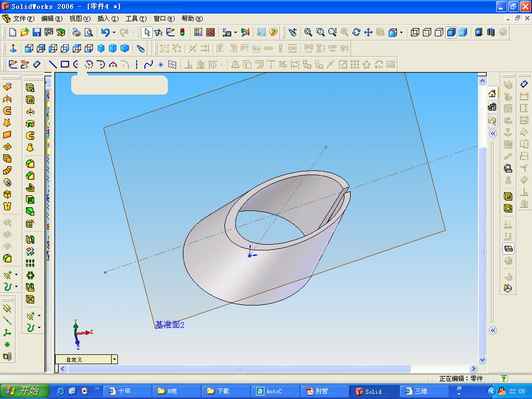Open the 插入 menu
532x399 pixels.
(108, 18)
